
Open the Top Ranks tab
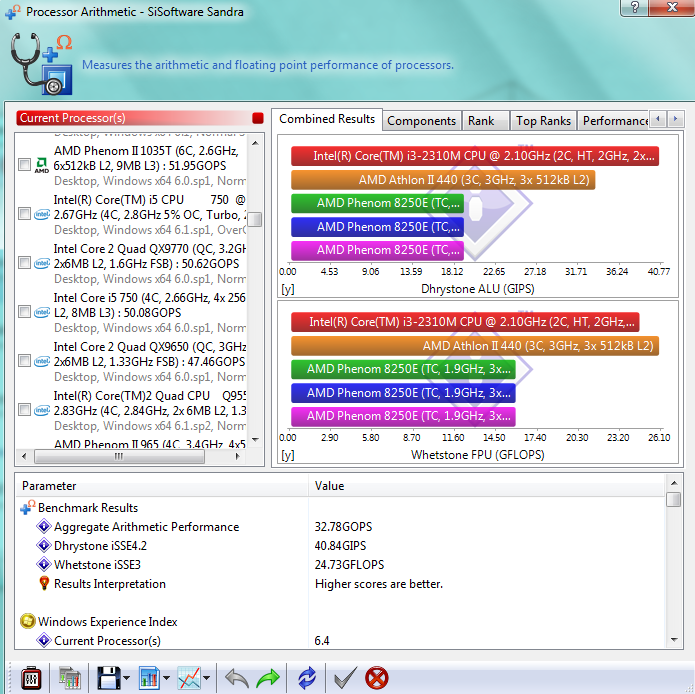543,121
